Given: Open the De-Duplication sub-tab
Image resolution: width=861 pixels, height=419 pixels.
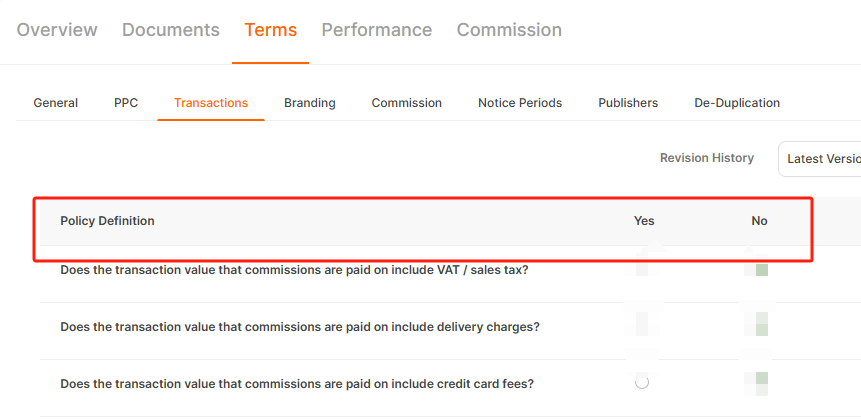Looking at the screenshot, I should [x=737, y=103].
